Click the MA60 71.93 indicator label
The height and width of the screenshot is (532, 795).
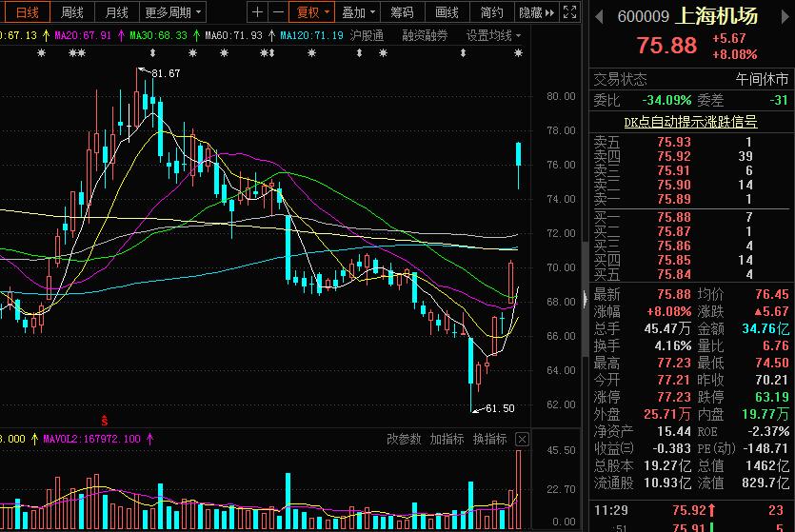tap(233, 35)
